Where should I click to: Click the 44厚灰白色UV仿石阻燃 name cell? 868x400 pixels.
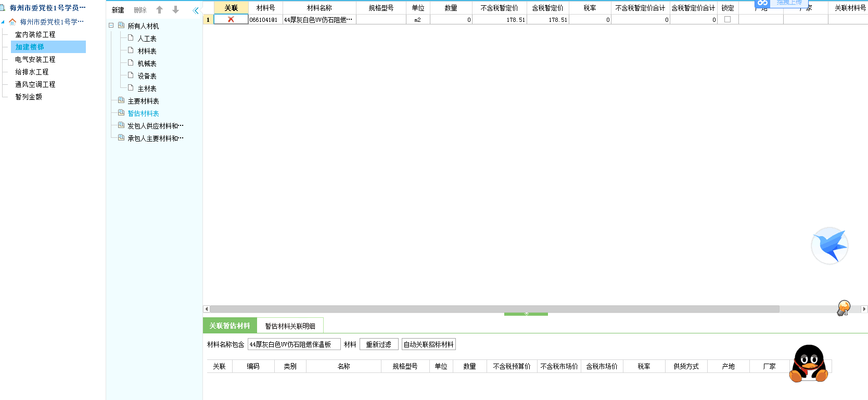[320, 20]
